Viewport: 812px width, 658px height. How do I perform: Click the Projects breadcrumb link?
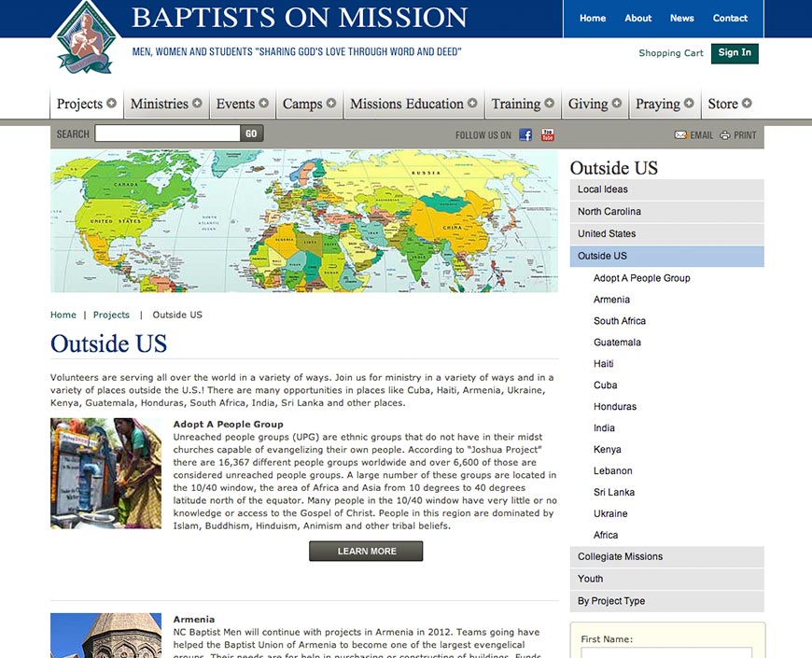(x=111, y=315)
